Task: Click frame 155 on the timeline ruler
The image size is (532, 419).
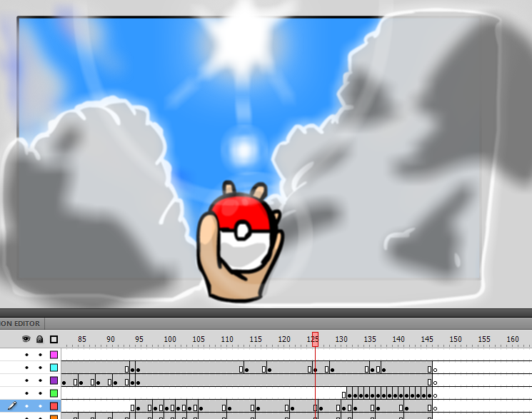Action: click(x=484, y=339)
